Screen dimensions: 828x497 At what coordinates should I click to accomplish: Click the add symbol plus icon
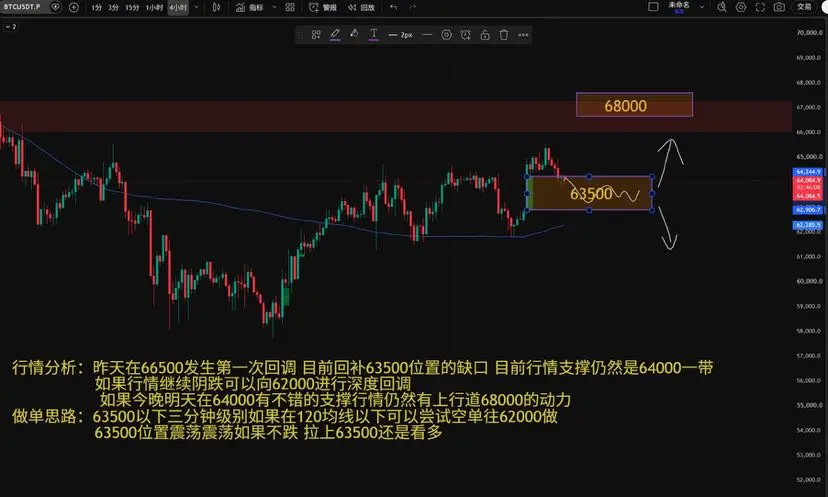73,7
